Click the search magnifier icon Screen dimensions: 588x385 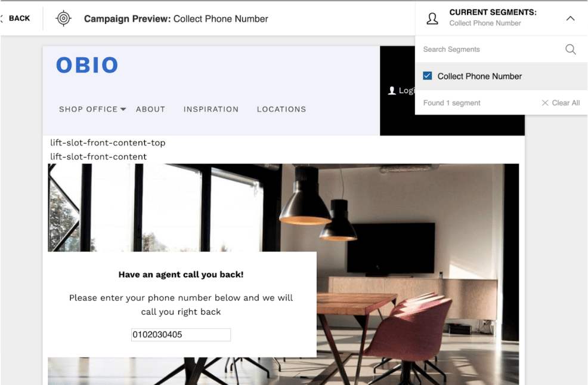[x=570, y=49]
